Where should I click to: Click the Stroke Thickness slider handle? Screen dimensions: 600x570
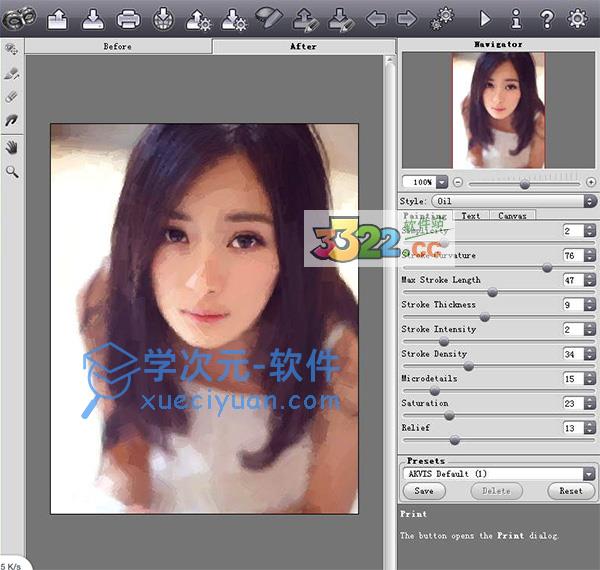[x=485, y=317]
